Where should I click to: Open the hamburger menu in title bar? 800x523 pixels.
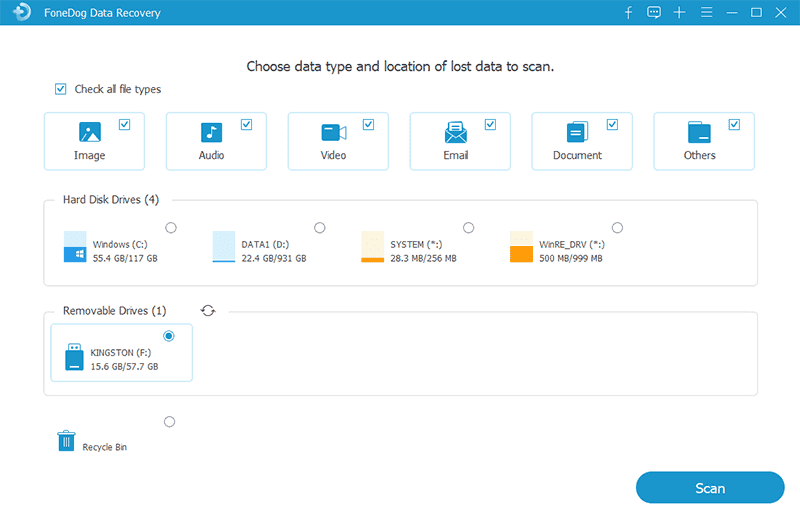tap(706, 13)
